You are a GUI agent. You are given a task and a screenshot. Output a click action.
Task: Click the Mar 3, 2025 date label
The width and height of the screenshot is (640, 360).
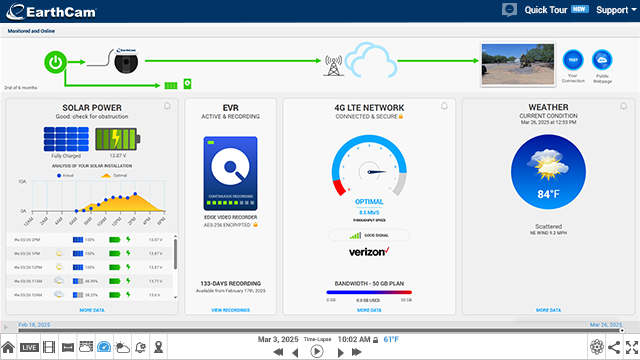tap(278, 340)
